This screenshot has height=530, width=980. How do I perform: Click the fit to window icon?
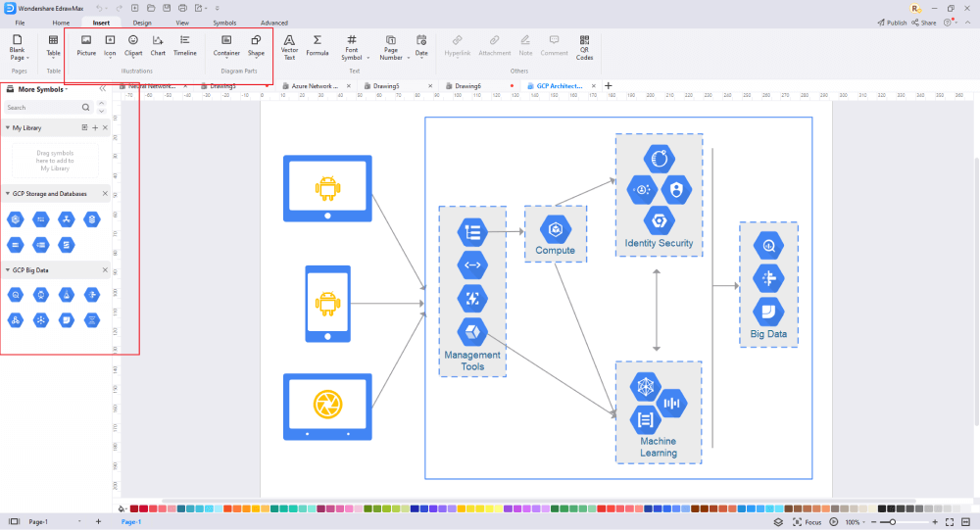[x=950, y=522]
